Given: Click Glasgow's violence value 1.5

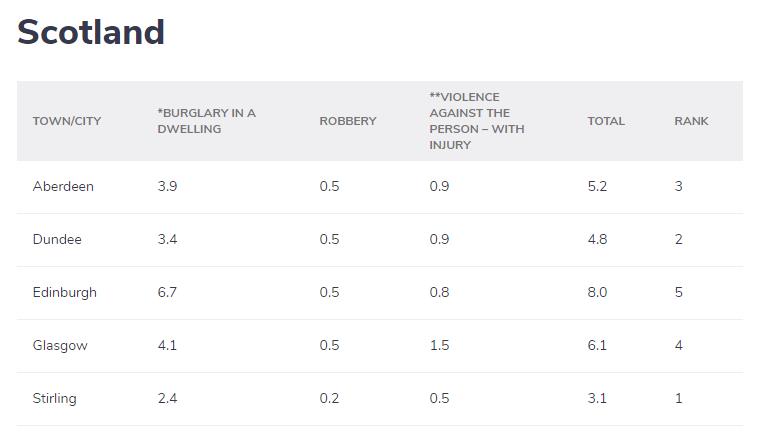Looking at the screenshot, I should [x=439, y=346].
